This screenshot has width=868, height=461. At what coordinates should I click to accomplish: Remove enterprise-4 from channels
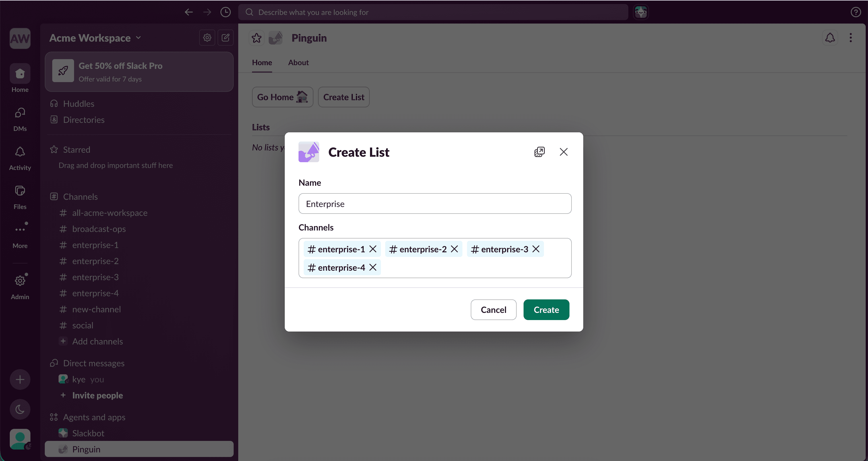[373, 267]
